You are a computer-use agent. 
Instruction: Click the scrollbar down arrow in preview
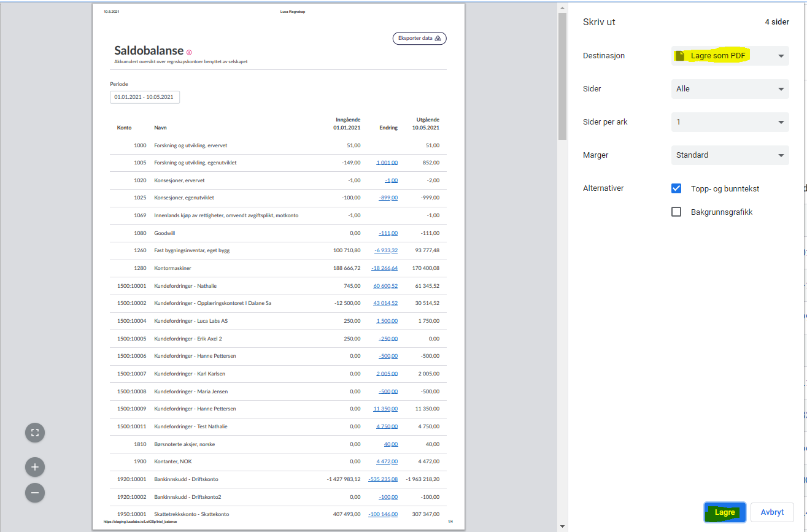tap(562, 526)
